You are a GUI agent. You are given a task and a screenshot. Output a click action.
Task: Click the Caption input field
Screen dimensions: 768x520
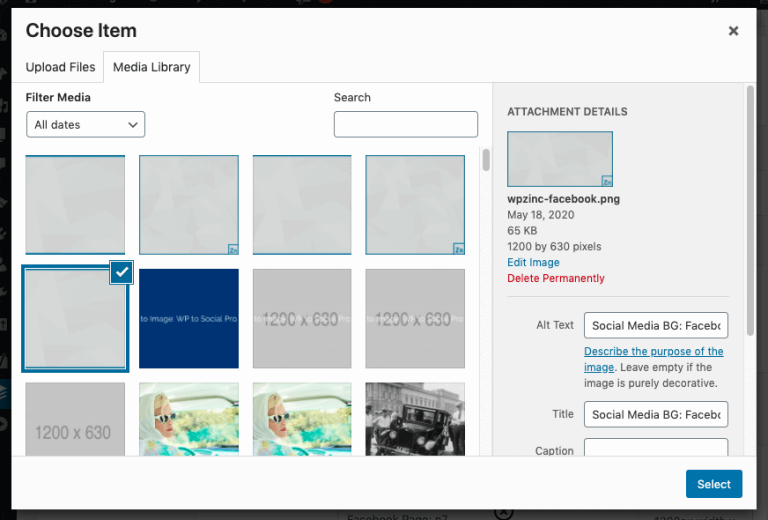click(656, 448)
